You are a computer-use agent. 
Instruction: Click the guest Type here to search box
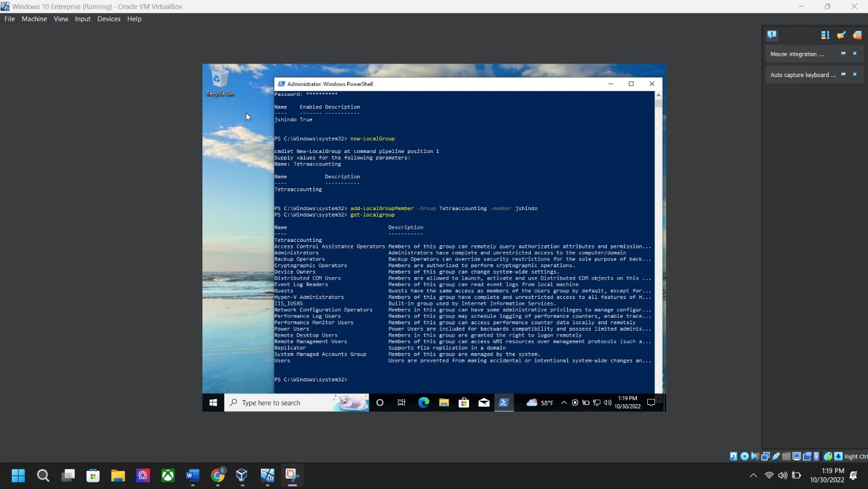click(282, 402)
